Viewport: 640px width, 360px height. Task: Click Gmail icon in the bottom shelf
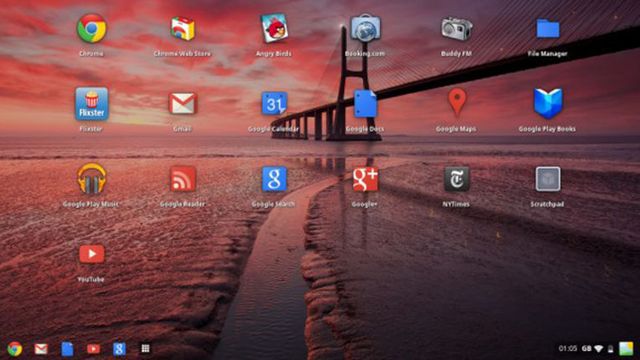click(41, 349)
